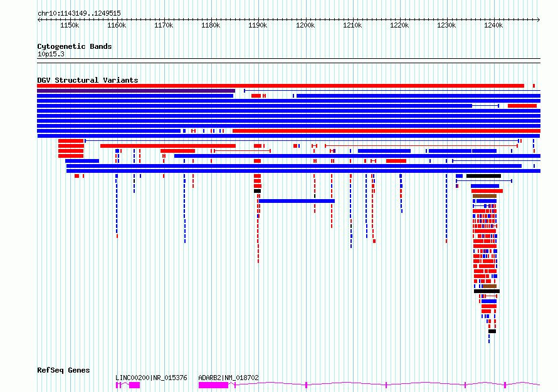558x392 pixels.
Task: Select the 1210k ruler tick label
Action: 352,26
